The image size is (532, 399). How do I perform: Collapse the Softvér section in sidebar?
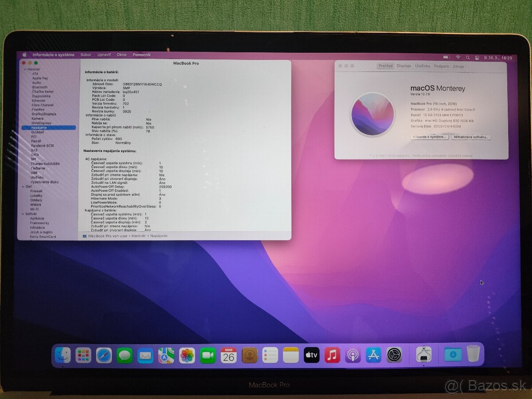coord(23,214)
